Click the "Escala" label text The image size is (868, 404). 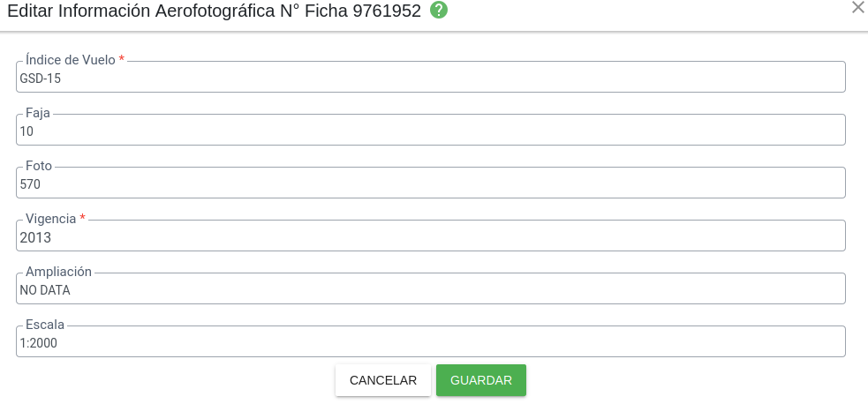pos(45,325)
